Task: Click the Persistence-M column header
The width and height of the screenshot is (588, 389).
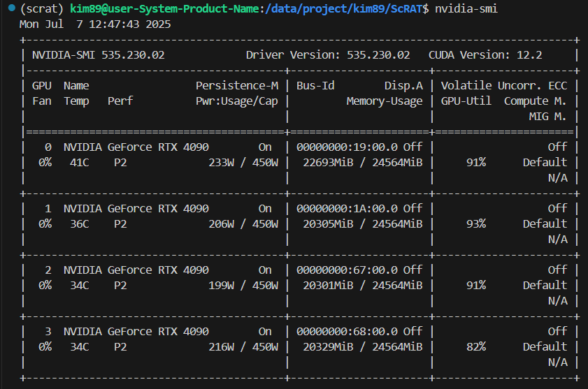Action: [x=237, y=86]
